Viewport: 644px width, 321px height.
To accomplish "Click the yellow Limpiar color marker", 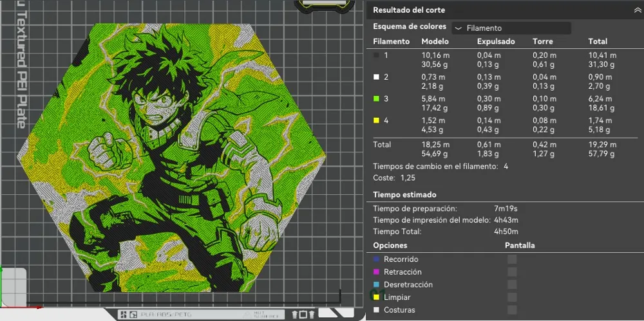I will 376,297.
